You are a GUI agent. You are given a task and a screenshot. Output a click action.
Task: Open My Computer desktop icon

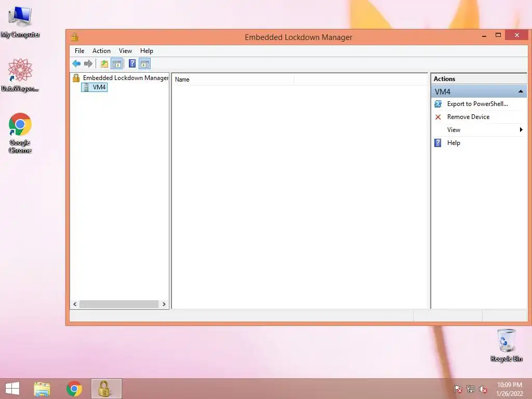(x=20, y=22)
